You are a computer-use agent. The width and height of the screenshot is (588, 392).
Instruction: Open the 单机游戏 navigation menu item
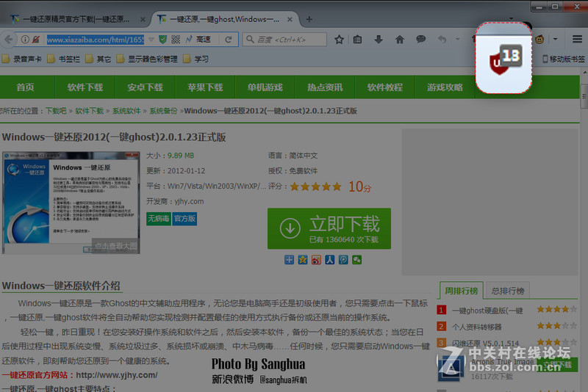coord(265,87)
